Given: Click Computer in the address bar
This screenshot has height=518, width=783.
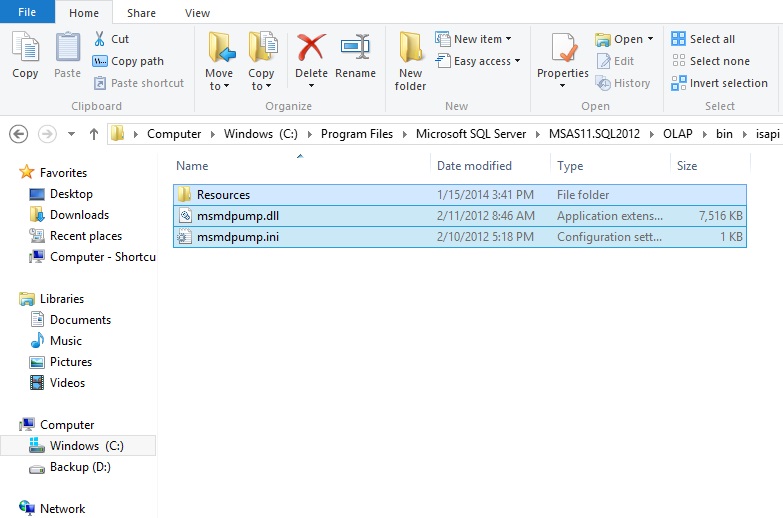Looking at the screenshot, I should point(174,134).
